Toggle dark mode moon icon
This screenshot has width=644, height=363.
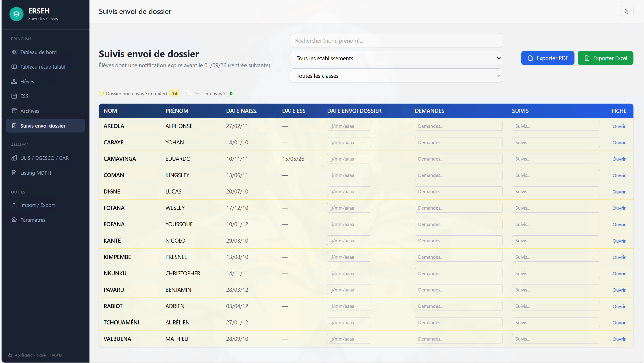tap(627, 11)
